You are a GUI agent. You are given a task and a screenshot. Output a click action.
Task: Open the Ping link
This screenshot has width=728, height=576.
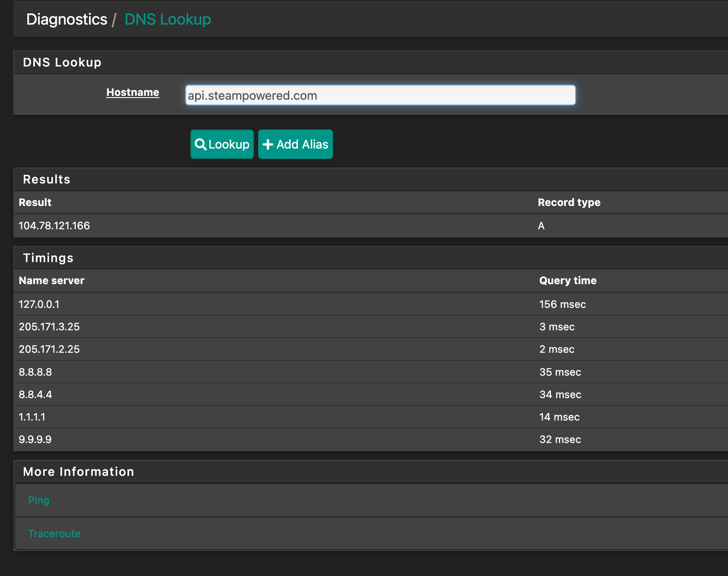[39, 500]
